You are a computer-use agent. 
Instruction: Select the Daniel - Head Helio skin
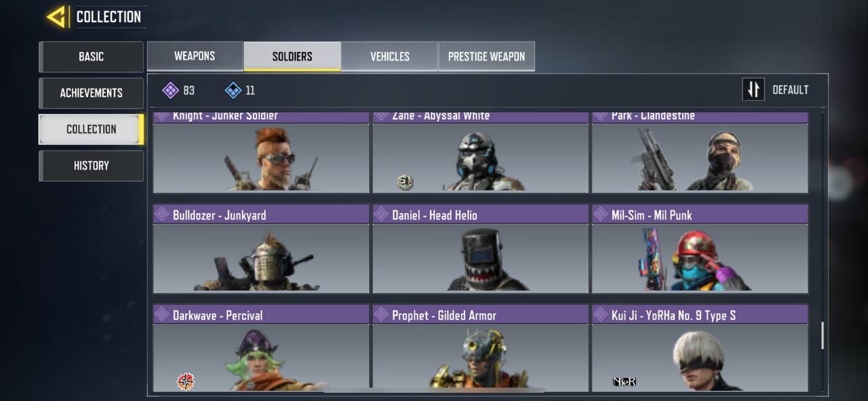(480, 249)
